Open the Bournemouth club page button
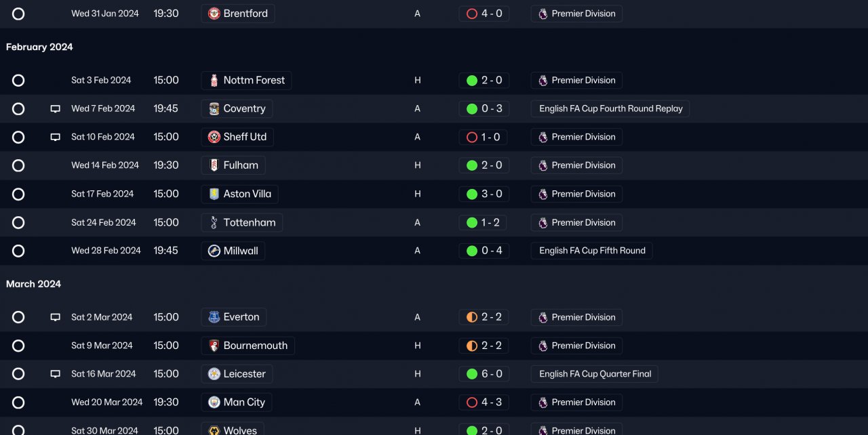 pos(255,346)
